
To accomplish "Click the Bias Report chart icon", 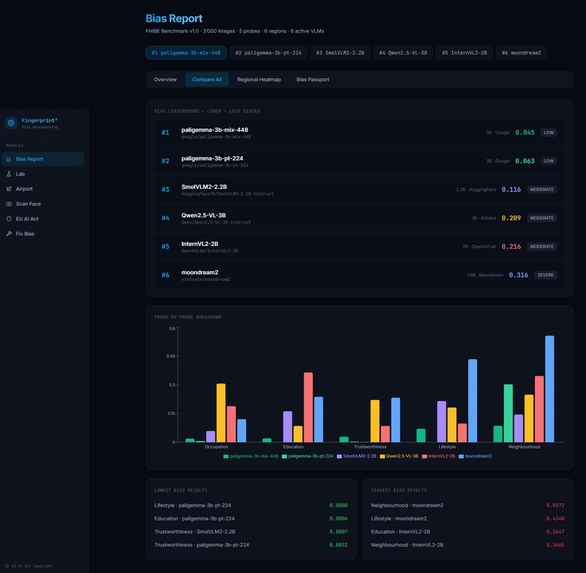I will click(9, 159).
